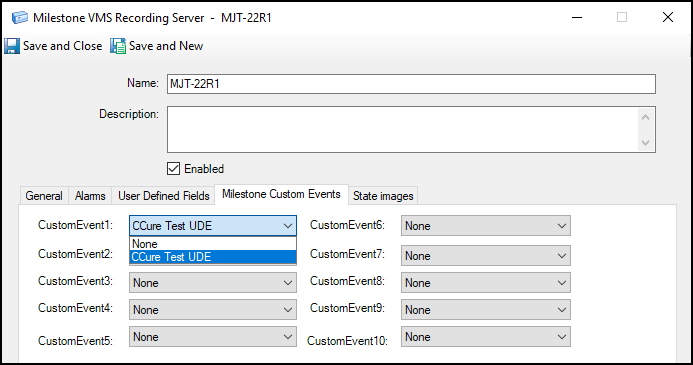Screen dimensions: 693x365
Task: Go to User Defined Fields tab
Action: point(164,196)
